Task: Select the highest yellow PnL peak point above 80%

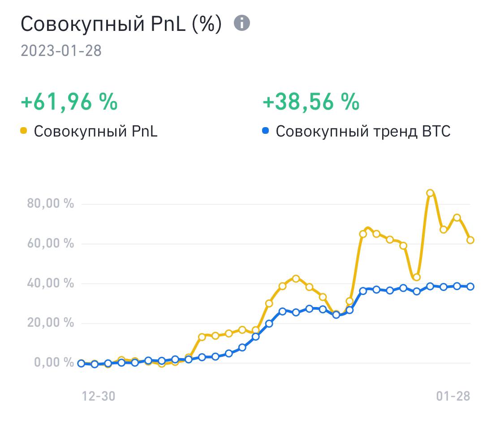Action: [430, 193]
